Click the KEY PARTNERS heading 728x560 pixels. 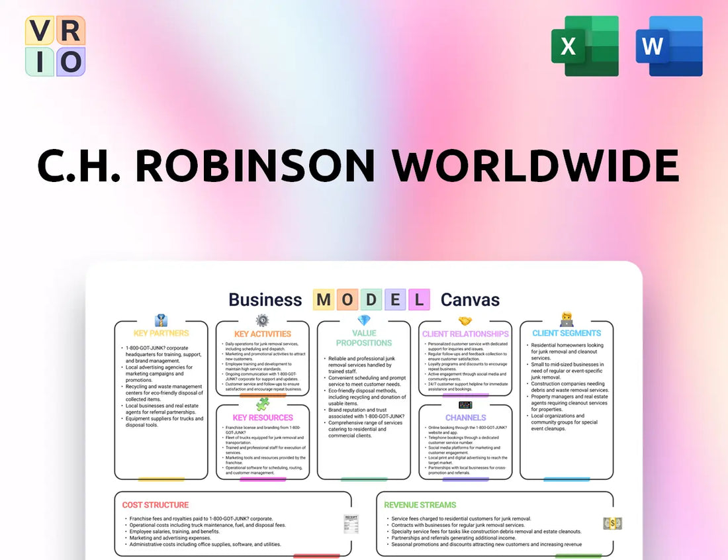coord(161,333)
